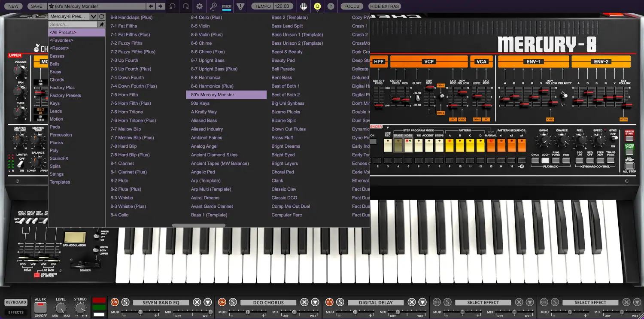Switch to the EFFECTS tab at bottom left

[15, 313]
